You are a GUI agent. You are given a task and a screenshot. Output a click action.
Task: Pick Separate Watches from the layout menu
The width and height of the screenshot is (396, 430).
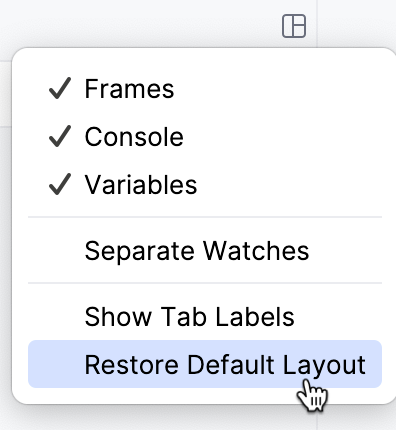pyautogui.click(x=205, y=250)
